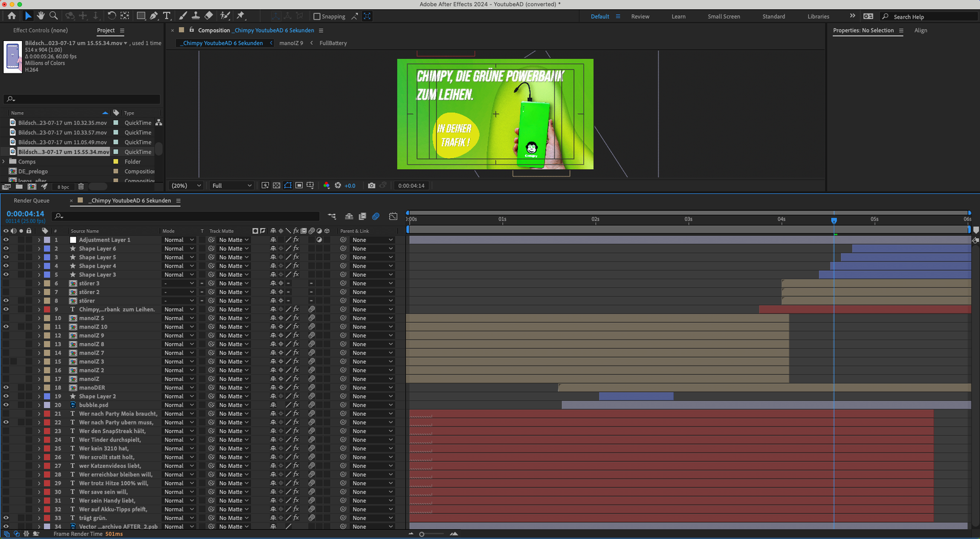Open the Graph Editor
The height and width of the screenshot is (539, 980).
(393, 216)
